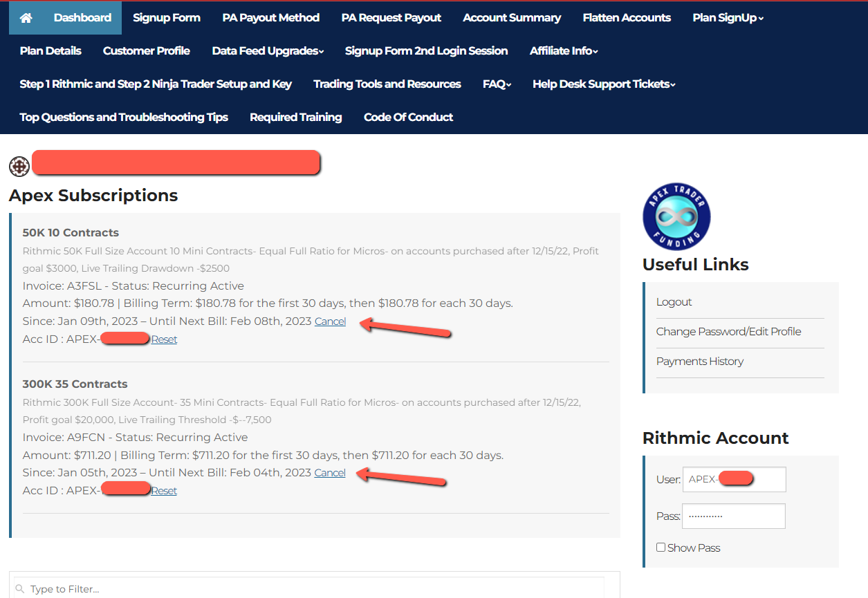Open Signup Form 2nd Login Session
Image resolution: width=868 pixels, height=598 pixels.
coord(426,51)
